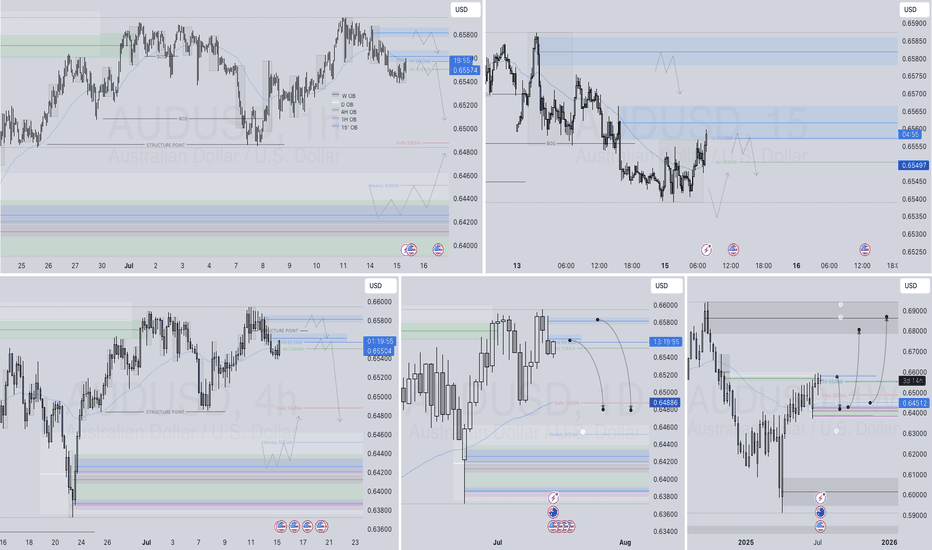The image size is (932, 550).
Task: Click '2025' label on weekly time axis
Action: (x=746, y=542)
